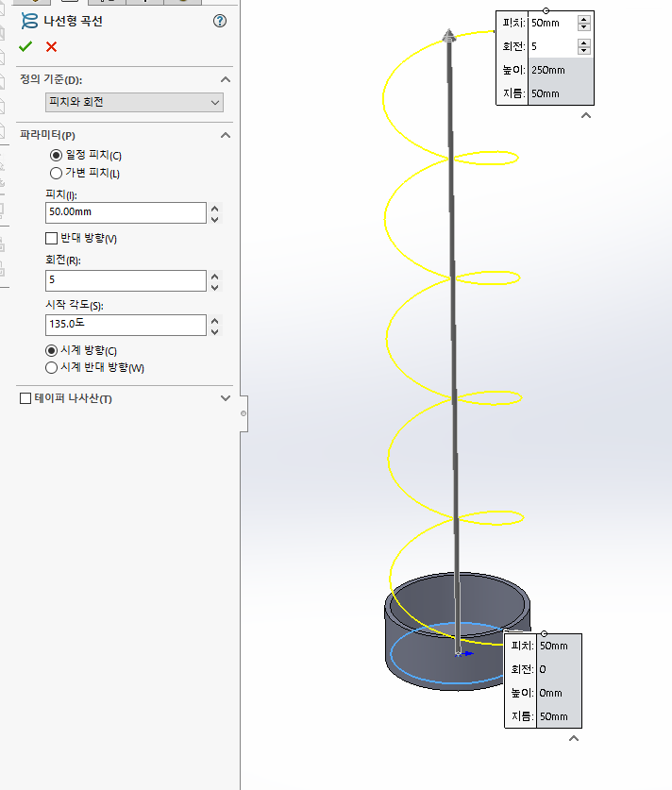Decrease 회전(R) value with down arrow
Screen dimensions: 672x790
[x=215, y=287]
